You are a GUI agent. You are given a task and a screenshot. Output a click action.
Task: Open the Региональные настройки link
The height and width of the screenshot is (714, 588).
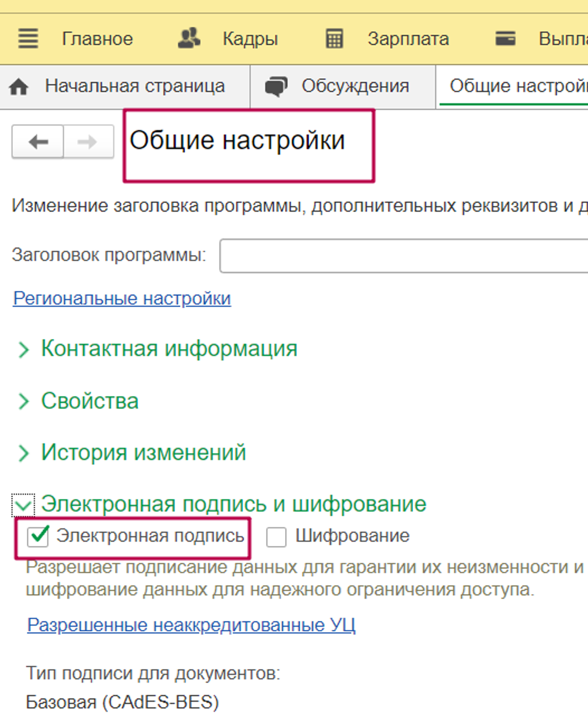122,298
